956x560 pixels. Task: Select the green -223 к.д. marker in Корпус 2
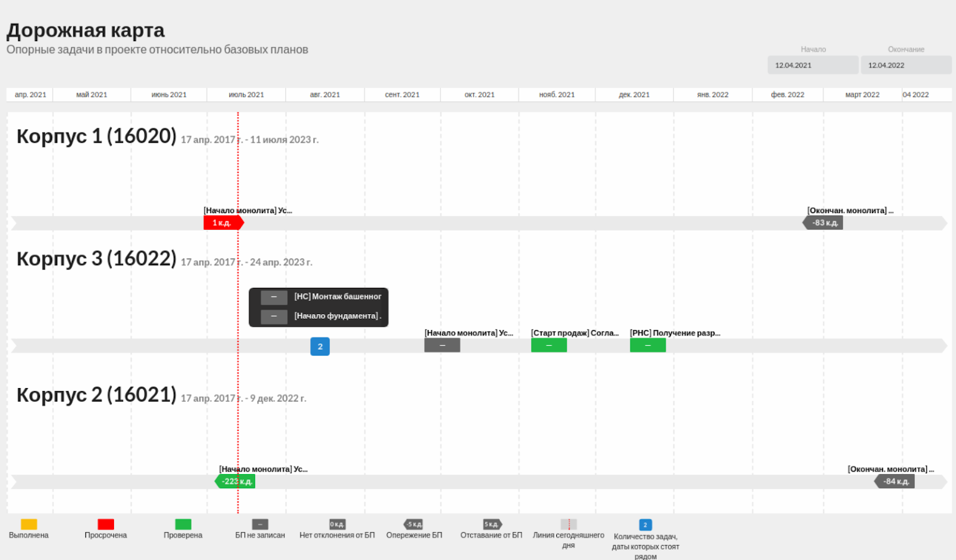(x=235, y=481)
